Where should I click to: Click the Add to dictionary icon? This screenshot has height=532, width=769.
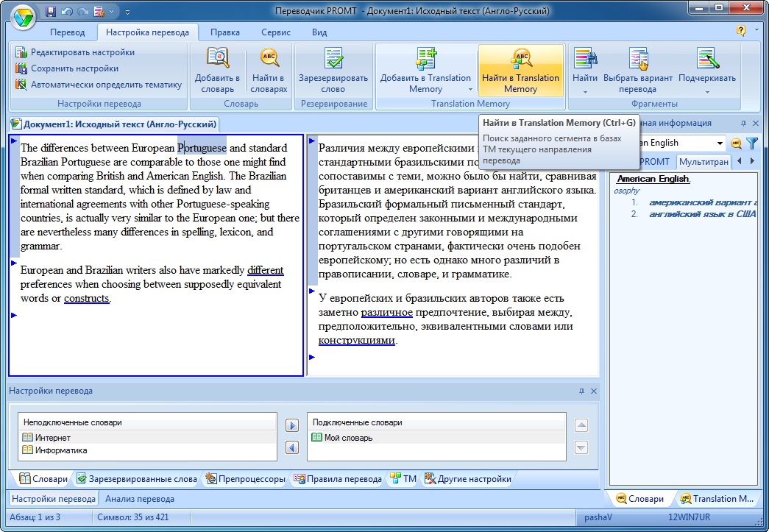(217, 59)
